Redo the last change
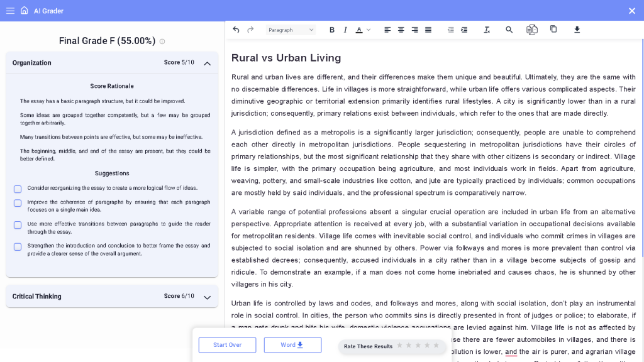This screenshot has width=644, height=362. pyautogui.click(x=250, y=30)
